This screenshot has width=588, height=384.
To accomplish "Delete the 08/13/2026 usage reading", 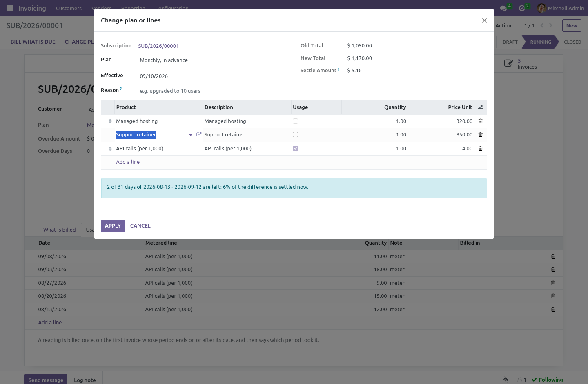I will (x=553, y=310).
